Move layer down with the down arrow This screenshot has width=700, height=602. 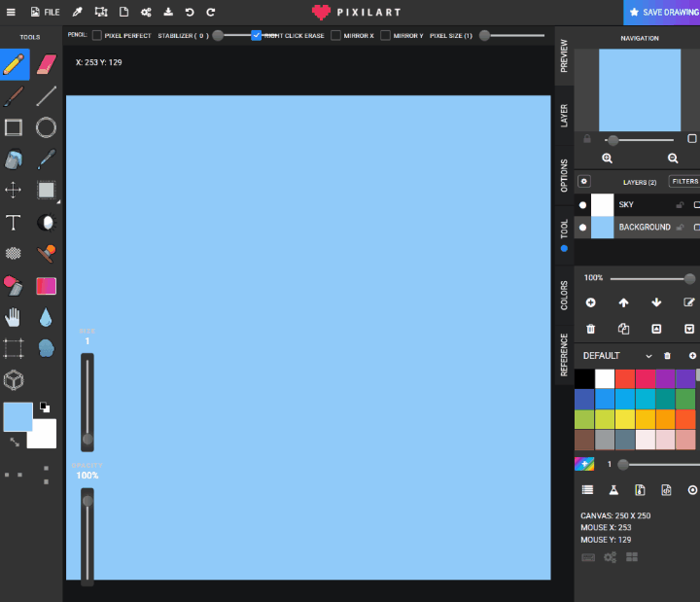click(656, 302)
